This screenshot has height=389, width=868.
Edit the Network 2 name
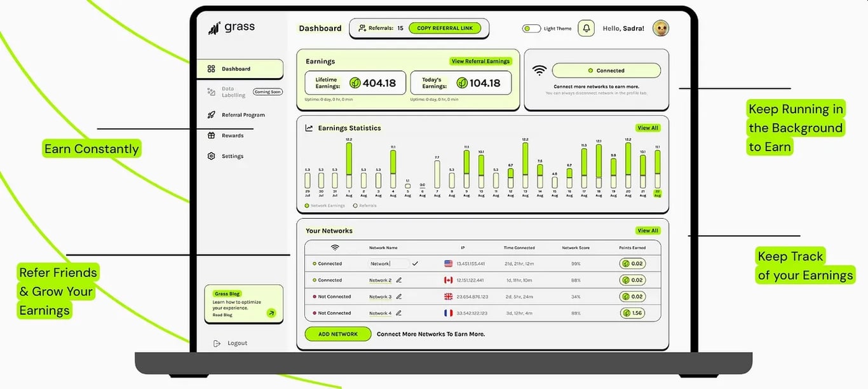pyautogui.click(x=399, y=280)
